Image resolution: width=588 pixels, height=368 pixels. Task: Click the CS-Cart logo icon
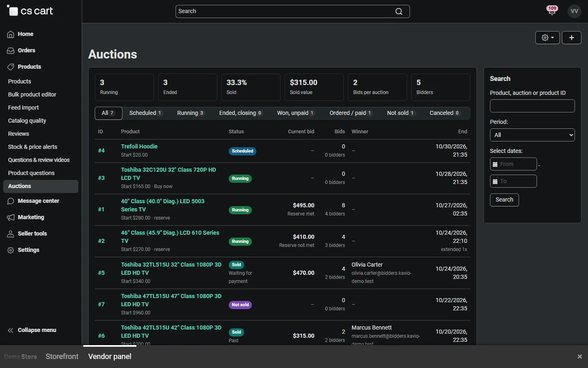tap(13, 11)
